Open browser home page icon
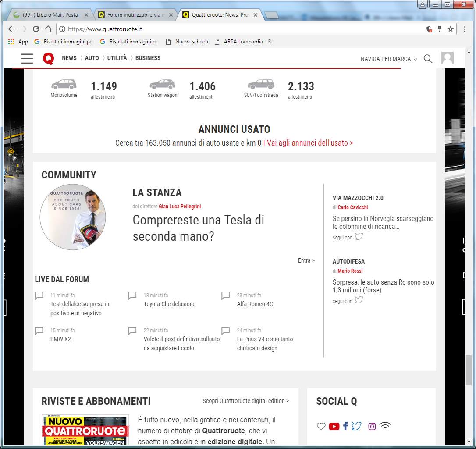This screenshot has width=476, height=449. (x=48, y=29)
